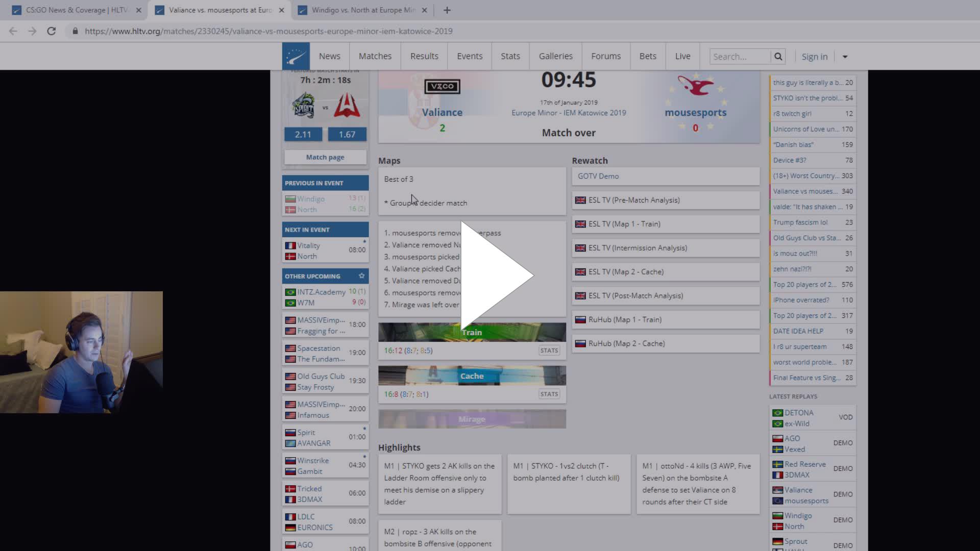Click the browser back arrow
Viewport: 980px width, 551px height.
click(x=13, y=31)
